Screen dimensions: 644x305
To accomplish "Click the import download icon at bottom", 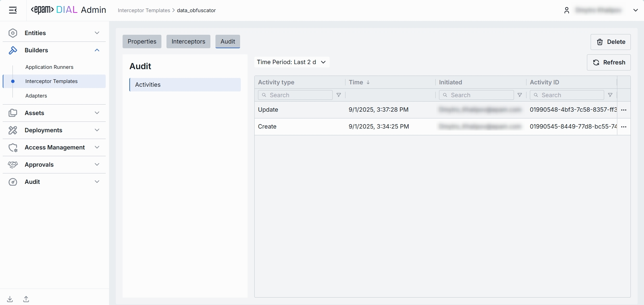I will point(10,299).
